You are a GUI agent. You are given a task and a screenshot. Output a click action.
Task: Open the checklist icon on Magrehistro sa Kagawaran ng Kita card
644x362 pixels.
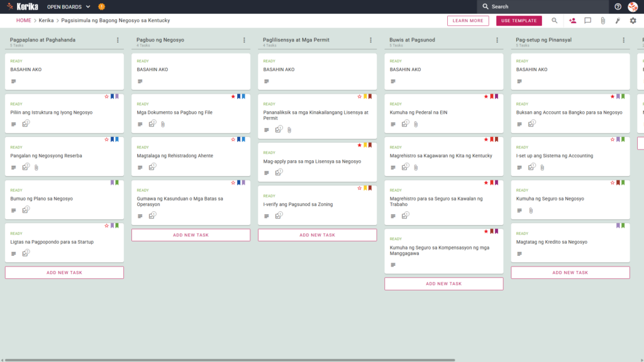405,167
